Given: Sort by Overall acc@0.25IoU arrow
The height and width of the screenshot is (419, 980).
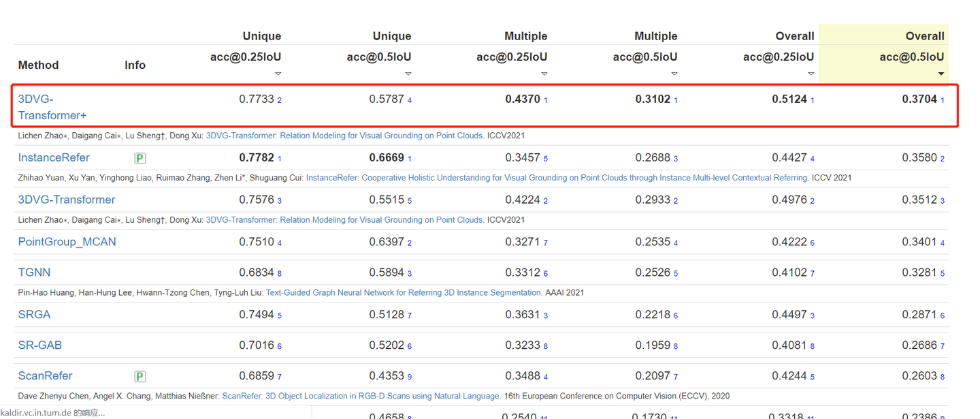Looking at the screenshot, I should click(x=811, y=74).
